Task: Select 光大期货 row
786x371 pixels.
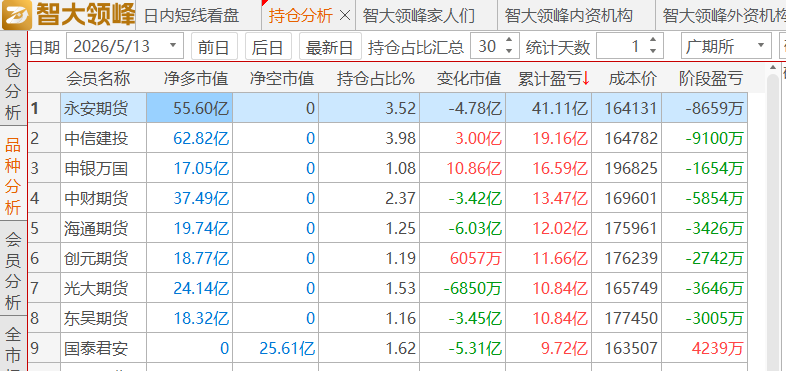Action: pyautogui.click(x=387, y=288)
